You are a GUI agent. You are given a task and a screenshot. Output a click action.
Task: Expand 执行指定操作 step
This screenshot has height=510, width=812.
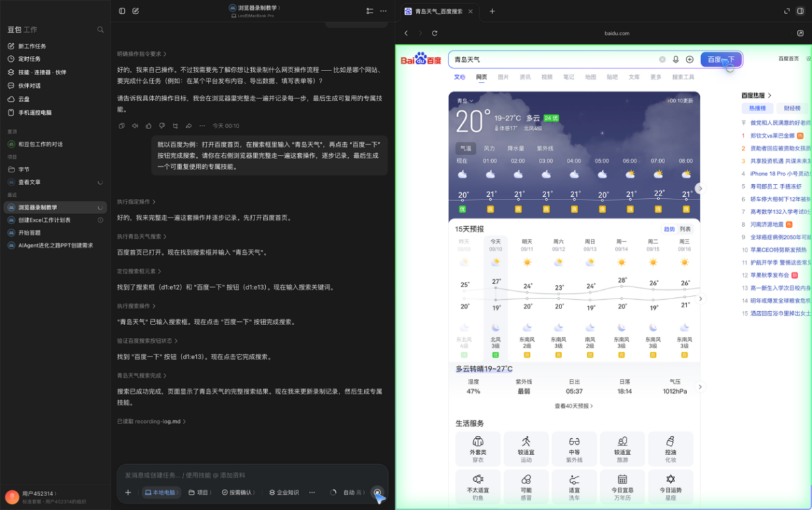(137, 201)
